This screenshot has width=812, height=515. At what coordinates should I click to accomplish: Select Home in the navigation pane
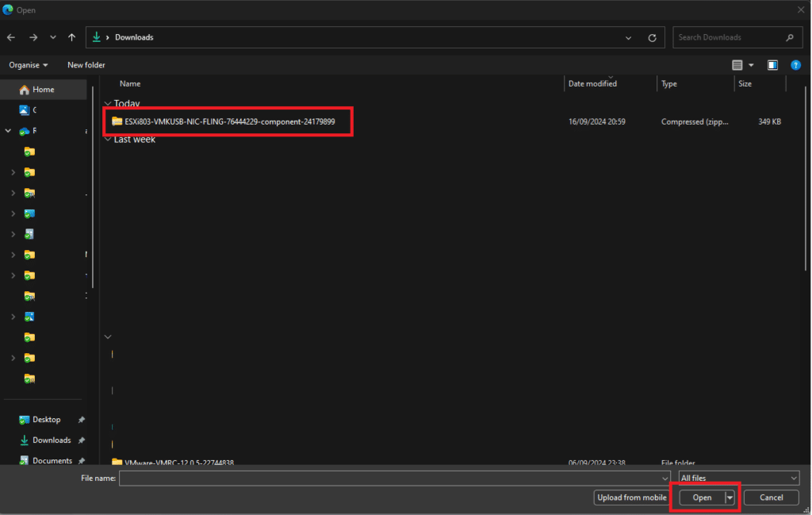pyautogui.click(x=44, y=90)
